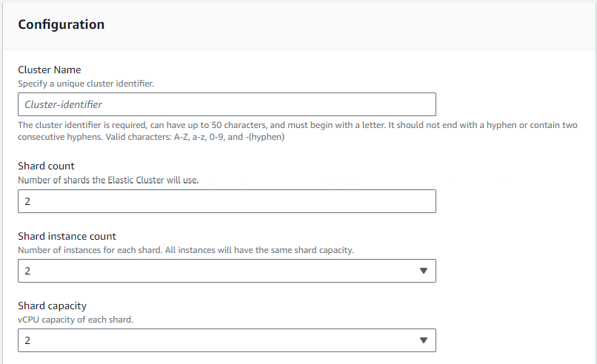Click the Shard capacity label
This screenshot has width=597, height=364.
(52, 306)
